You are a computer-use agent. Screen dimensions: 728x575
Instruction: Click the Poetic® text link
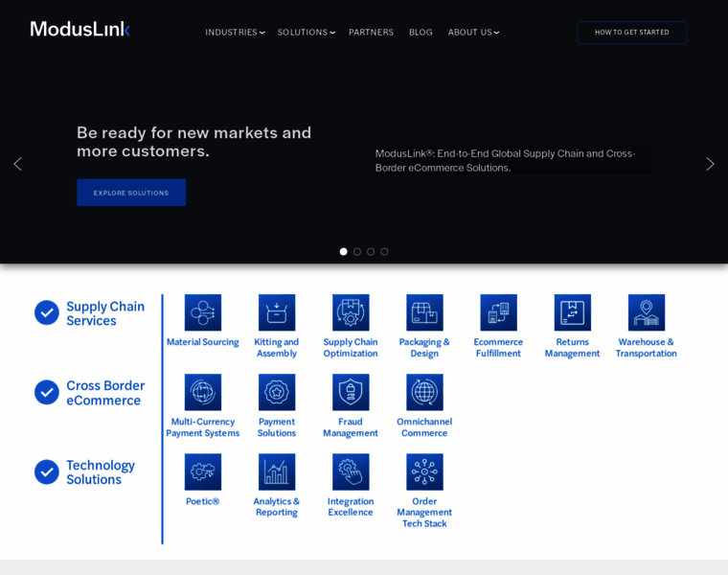pos(202,501)
